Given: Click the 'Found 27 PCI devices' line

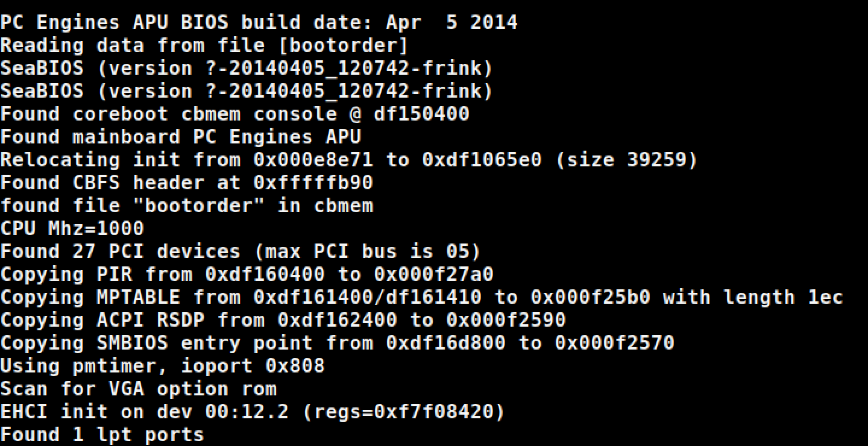Looking at the screenshot, I should point(241,252).
